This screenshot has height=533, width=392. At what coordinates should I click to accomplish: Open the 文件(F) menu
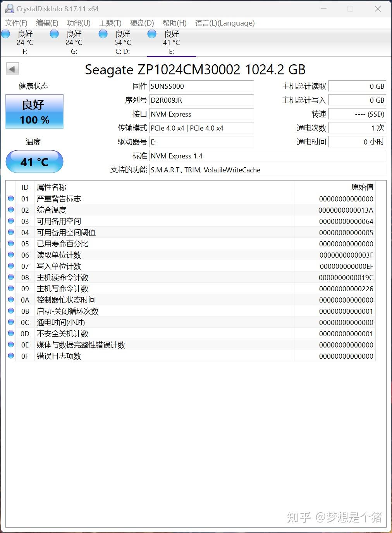[16, 23]
